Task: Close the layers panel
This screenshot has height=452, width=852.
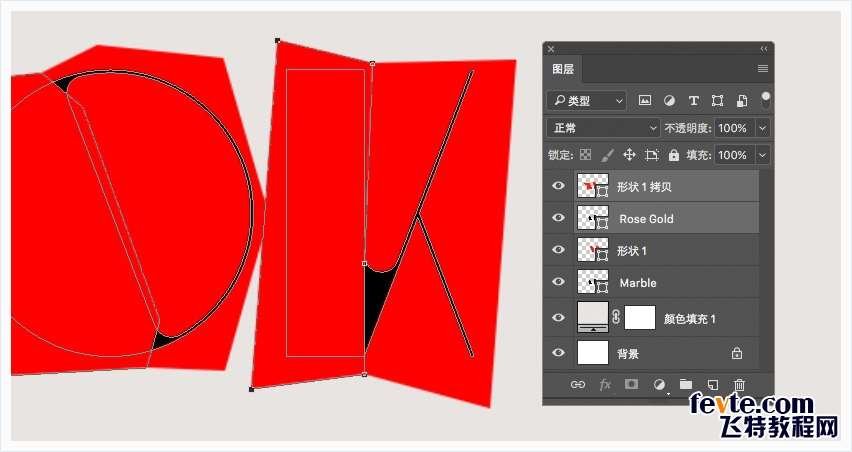Action: [x=551, y=48]
